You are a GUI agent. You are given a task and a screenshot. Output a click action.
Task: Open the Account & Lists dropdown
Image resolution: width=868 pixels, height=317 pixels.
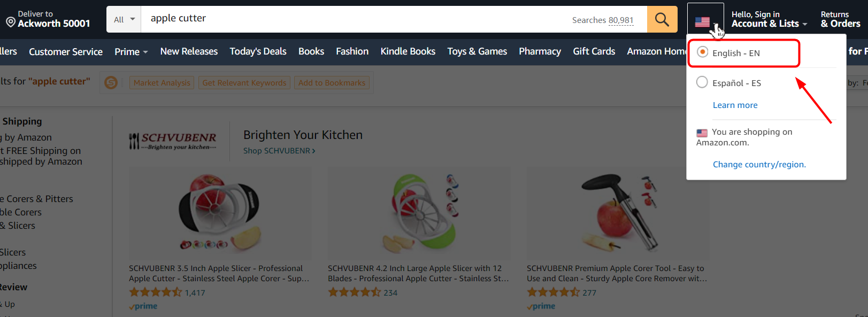[769, 24]
